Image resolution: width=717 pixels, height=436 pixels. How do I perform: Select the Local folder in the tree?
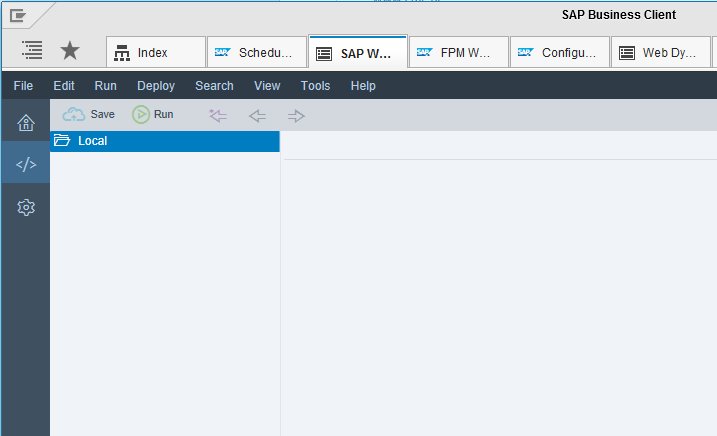pyautogui.click(x=165, y=141)
